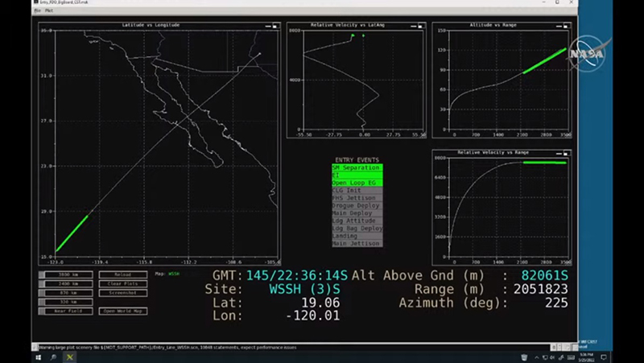The image size is (644, 363).
Task: Open the taskbar clock showing 5:36 PM
Action: (586, 357)
